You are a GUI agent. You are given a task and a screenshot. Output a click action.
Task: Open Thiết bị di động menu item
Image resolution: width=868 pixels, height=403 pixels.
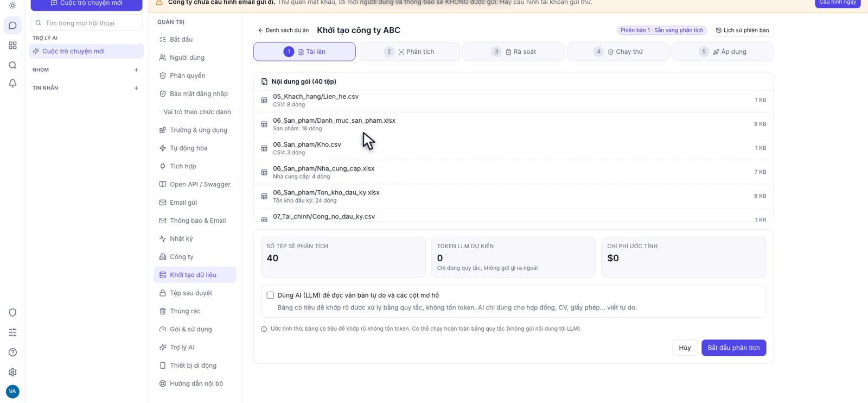(195, 366)
